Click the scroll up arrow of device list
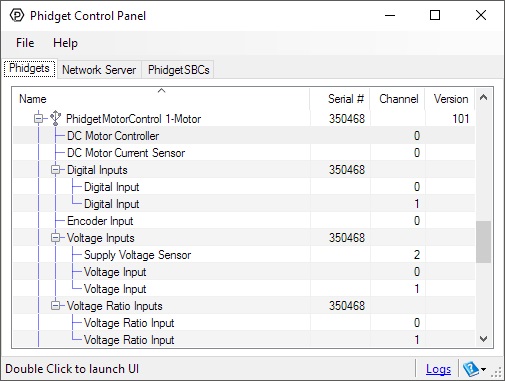Viewport: 505px width, 381px height. click(x=483, y=97)
